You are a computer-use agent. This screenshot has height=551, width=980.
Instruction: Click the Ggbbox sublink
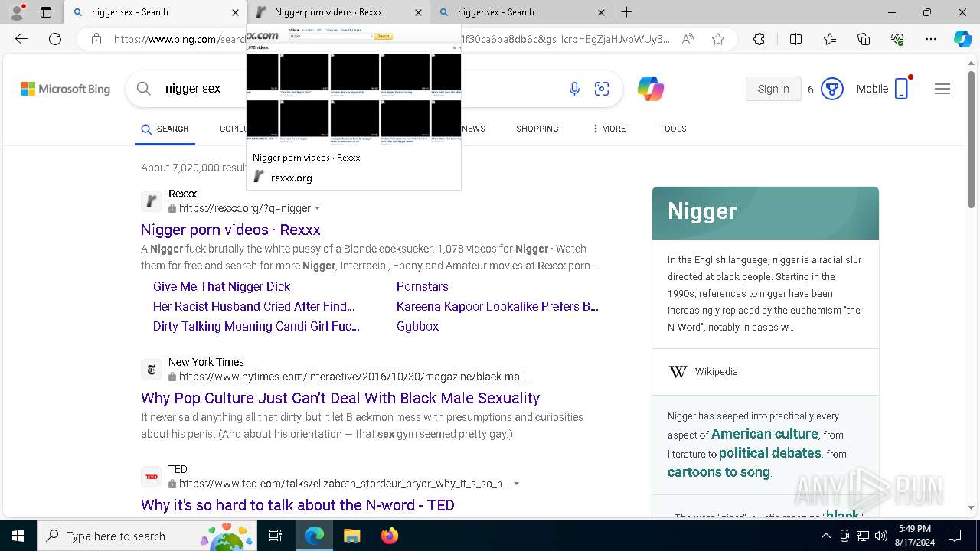pyautogui.click(x=417, y=326)
